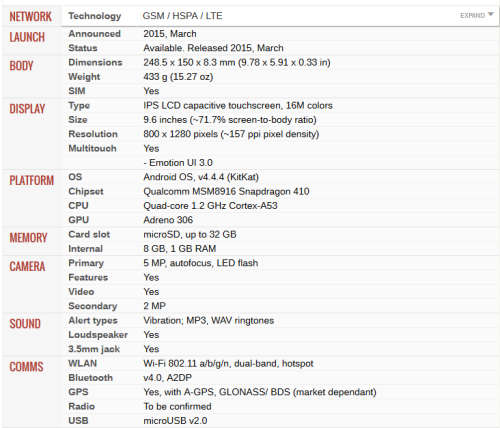Select the Android OS v4.4.4 (KitKat) value
The image size is (500, 428).
[x=201, y=177]
